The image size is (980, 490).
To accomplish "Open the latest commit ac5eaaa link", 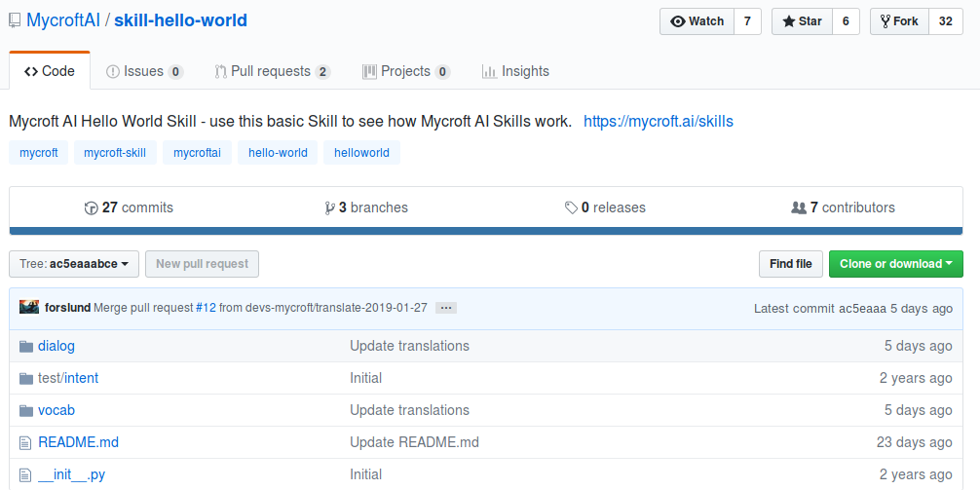I will pyautogui.click(x=862, y=308).
